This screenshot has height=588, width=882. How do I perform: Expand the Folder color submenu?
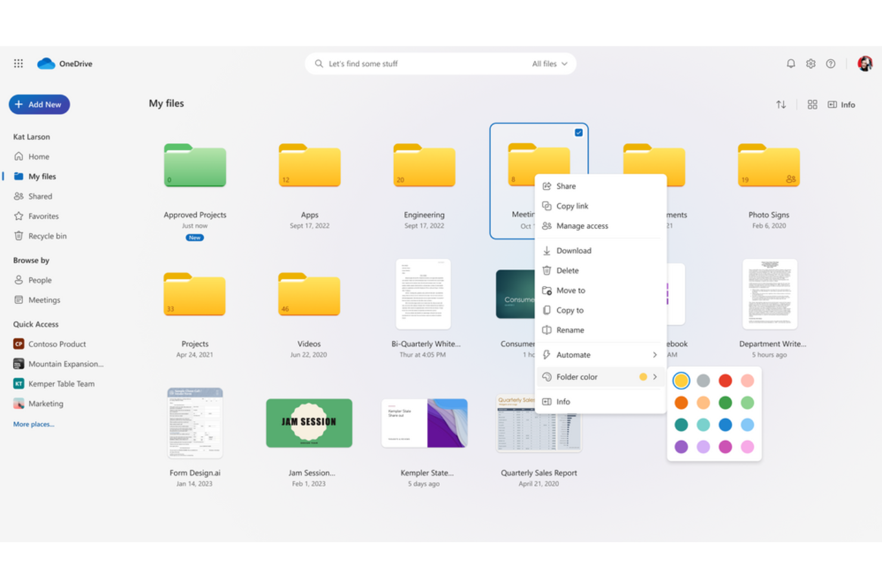pos(601,377)
